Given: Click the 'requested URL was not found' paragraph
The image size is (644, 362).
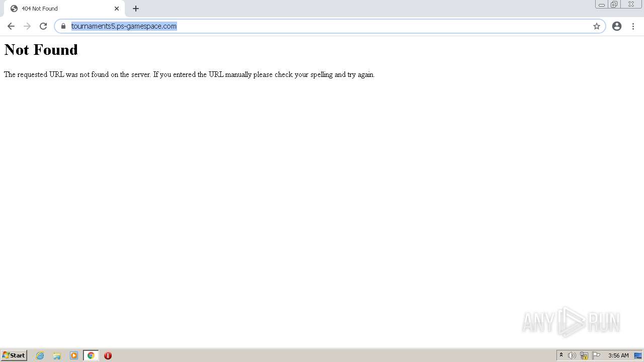Looking at the screenshot, I should click(189, 74).
